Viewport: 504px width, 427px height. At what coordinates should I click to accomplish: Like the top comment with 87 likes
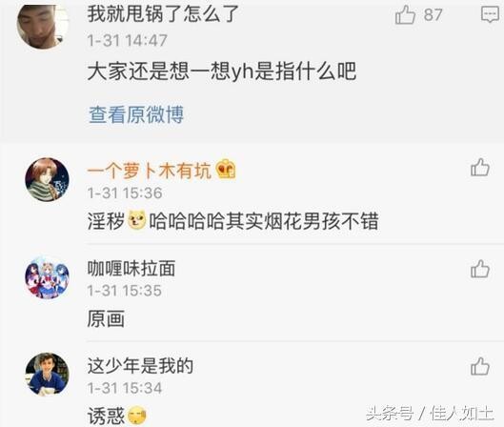tap(405, 15)
